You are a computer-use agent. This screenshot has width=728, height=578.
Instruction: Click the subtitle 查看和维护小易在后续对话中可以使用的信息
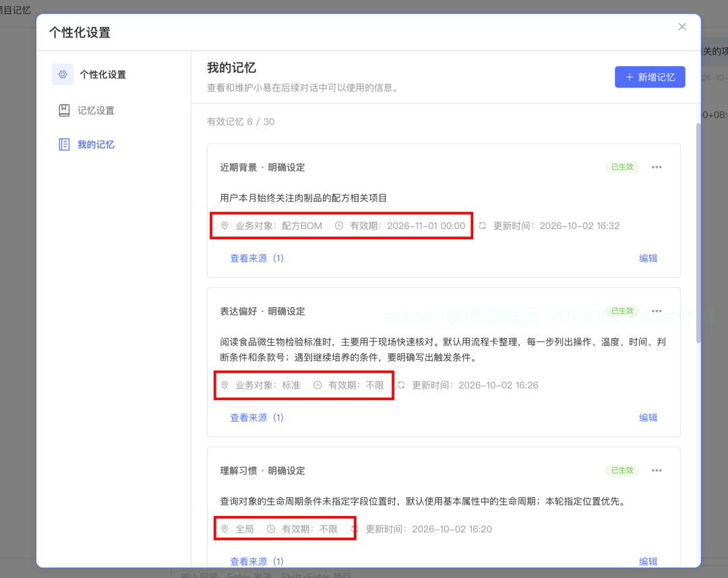coord(304,88)
